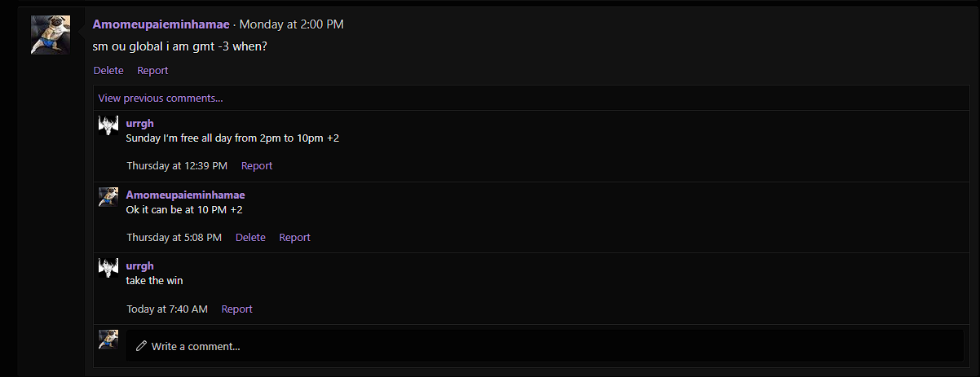Report the 'Ok it can be at 10 PM' comment
Viewport: 980px width, 377px height.
click(295, 238)
